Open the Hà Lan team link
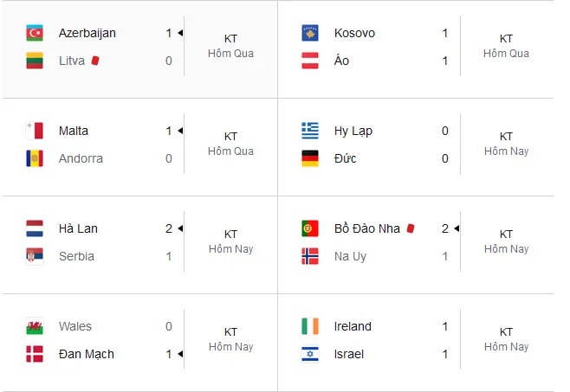This screenshot has width=570, height=392. pyautogui.click(x=78, y=228)
